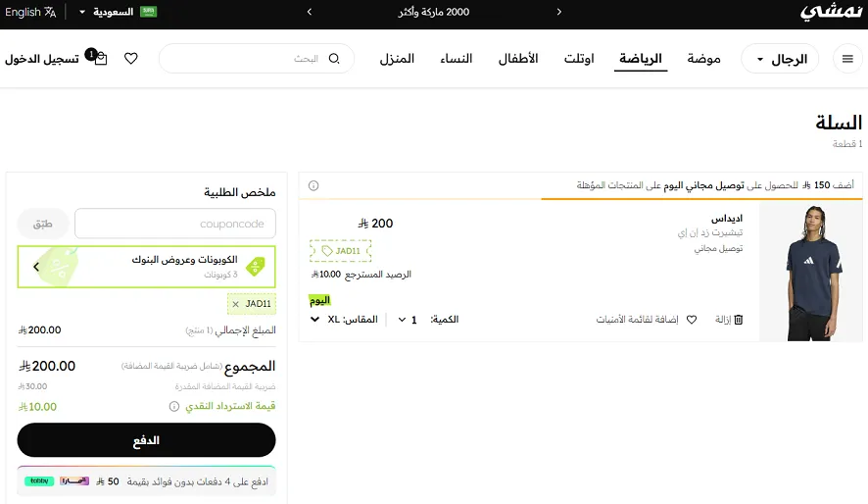Image resolution: width=868 pixels, height=504 pixels.
Task: Click the ضريبة القيمة المضافة المقدرة row
Action: (146, 386)
